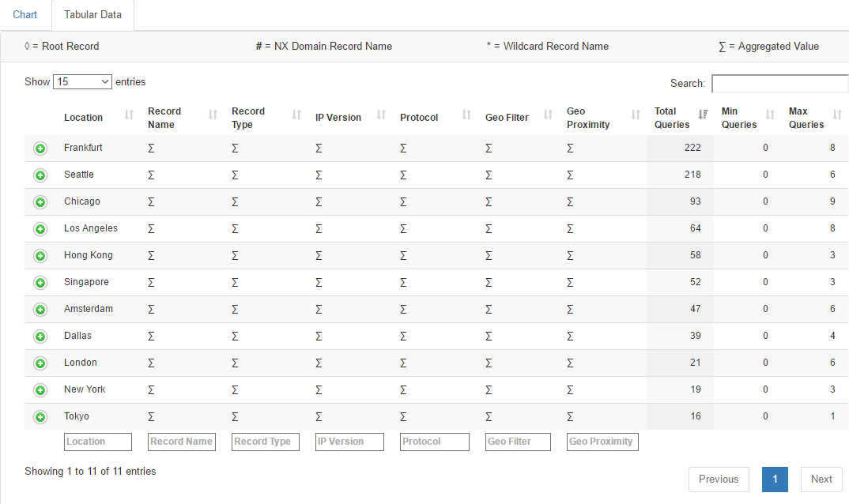Screen dimensions: 849x504
Task: Expand the Frankfurt row details
Action: coord(40,149)
